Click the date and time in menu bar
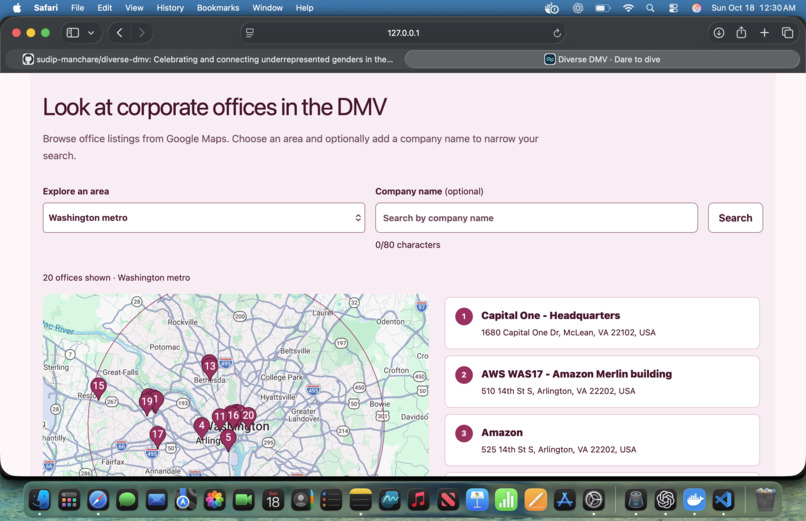 pyautogui.click(x=753, y=8)
